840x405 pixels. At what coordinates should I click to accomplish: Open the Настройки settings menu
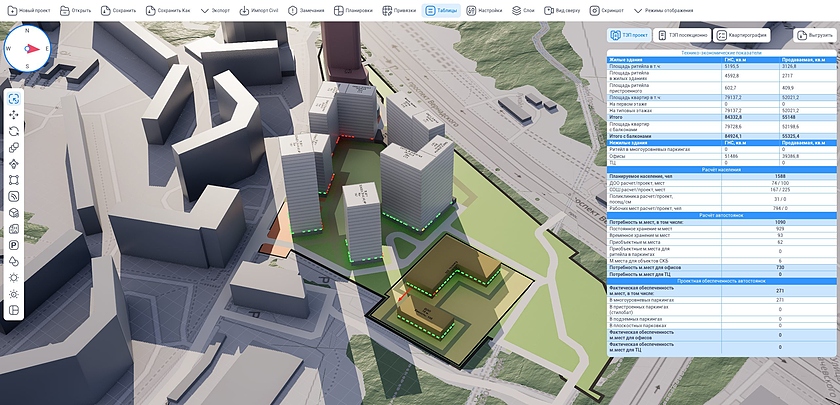click(x=484, y=9)
